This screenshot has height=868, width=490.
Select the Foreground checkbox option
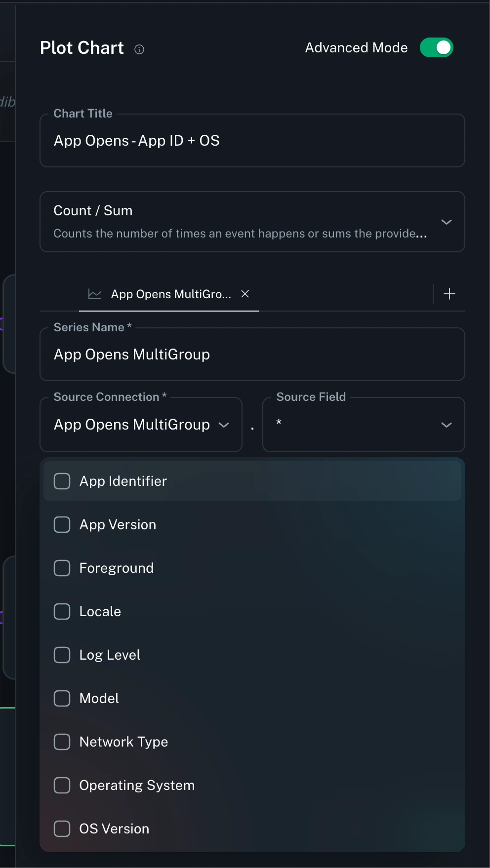[x=62, y=568]
